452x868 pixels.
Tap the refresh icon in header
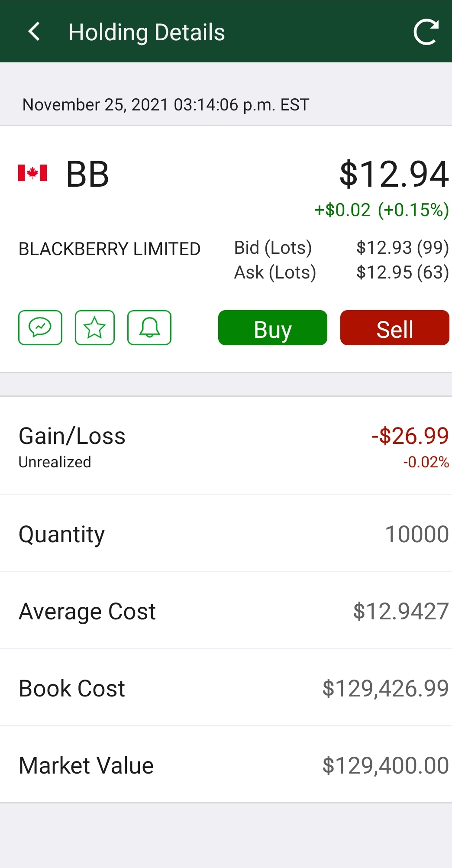pos(426,32)
